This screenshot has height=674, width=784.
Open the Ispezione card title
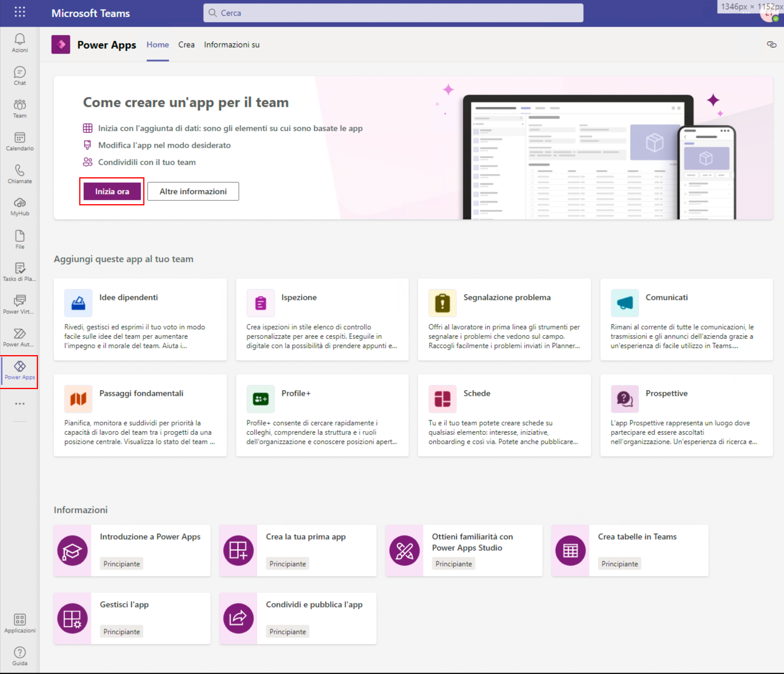tap(299, 298)
